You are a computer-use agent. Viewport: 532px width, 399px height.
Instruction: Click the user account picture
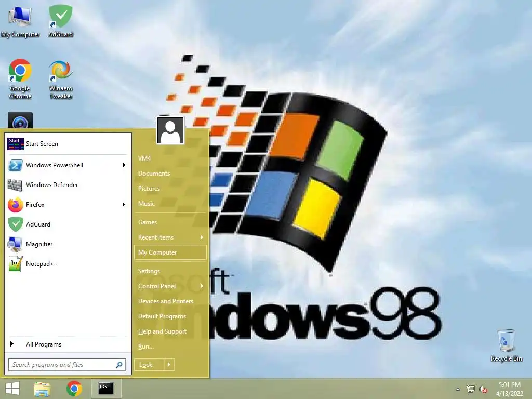tap(170, 130)
